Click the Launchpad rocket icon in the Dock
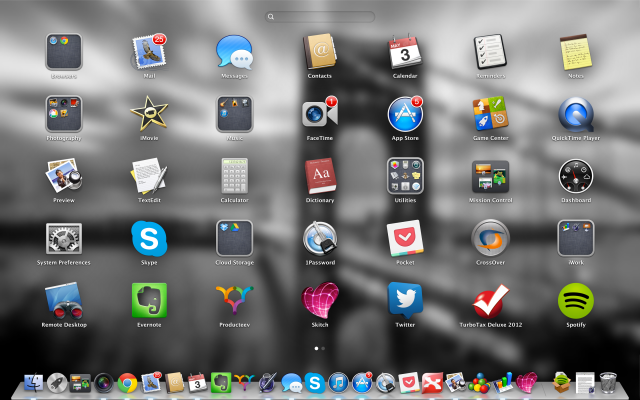Screen dimensions: 640x400 (x=57, y=383)
